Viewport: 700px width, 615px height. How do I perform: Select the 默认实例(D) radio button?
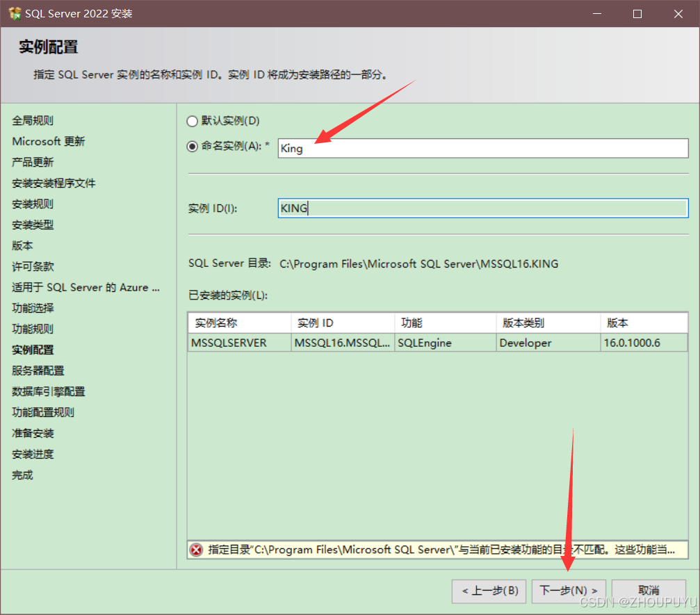193,121
